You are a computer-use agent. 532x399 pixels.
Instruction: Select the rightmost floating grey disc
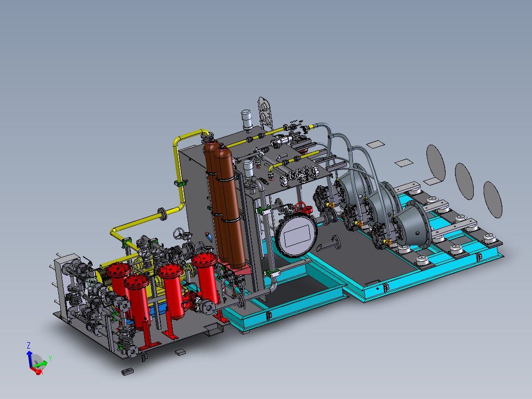[x=493, y=199]
